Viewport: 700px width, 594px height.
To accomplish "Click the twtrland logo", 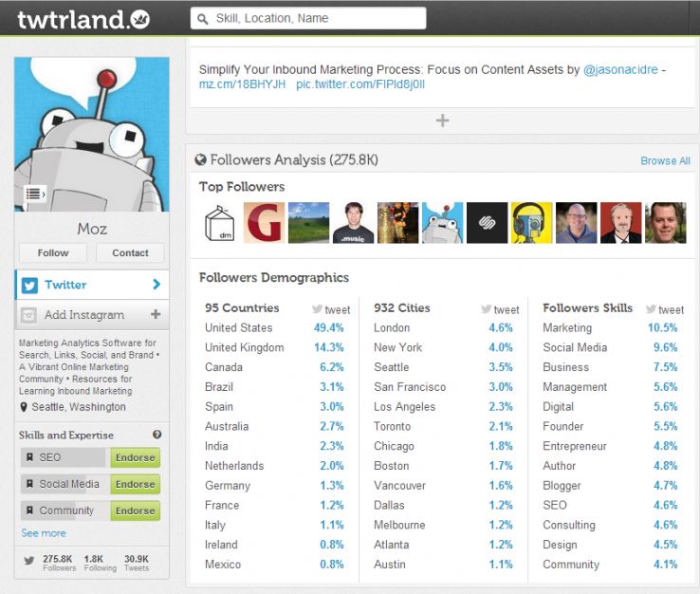I will (83, 18).
